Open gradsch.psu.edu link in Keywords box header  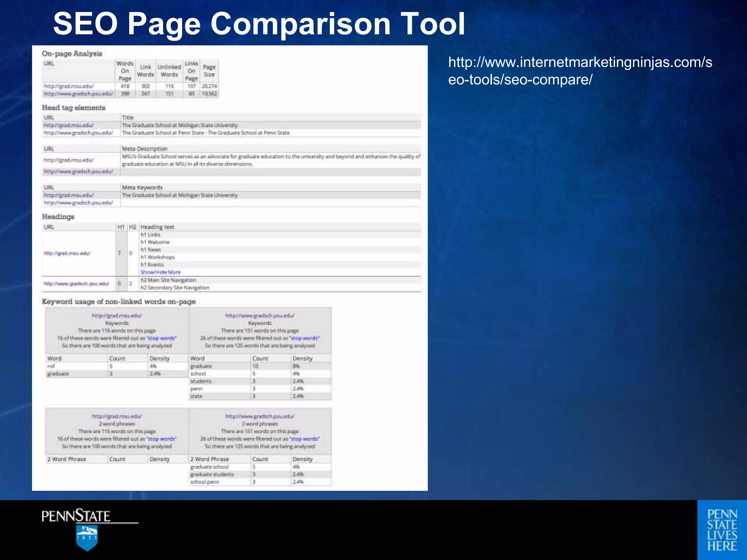(260, 315)
